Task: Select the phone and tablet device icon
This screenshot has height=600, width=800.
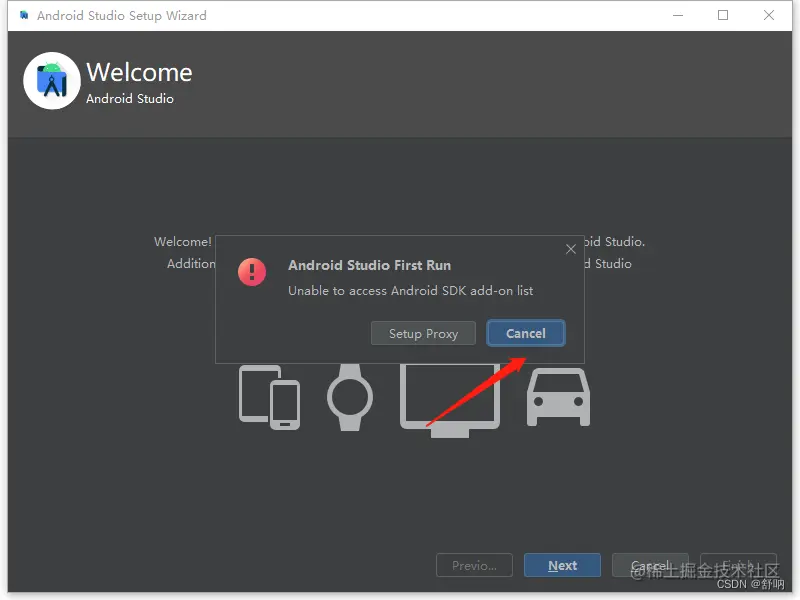Action: point(268,398)
